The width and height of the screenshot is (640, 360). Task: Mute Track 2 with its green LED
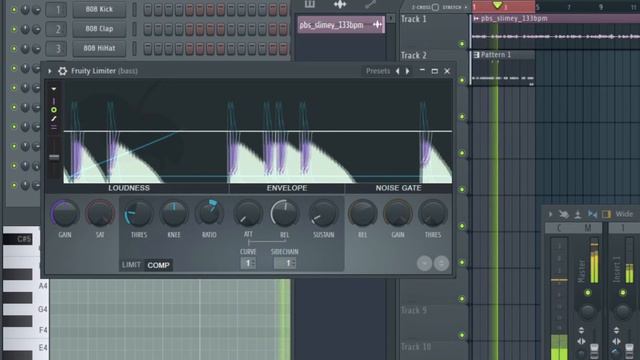pyautogui.click(x=462, y=80)
